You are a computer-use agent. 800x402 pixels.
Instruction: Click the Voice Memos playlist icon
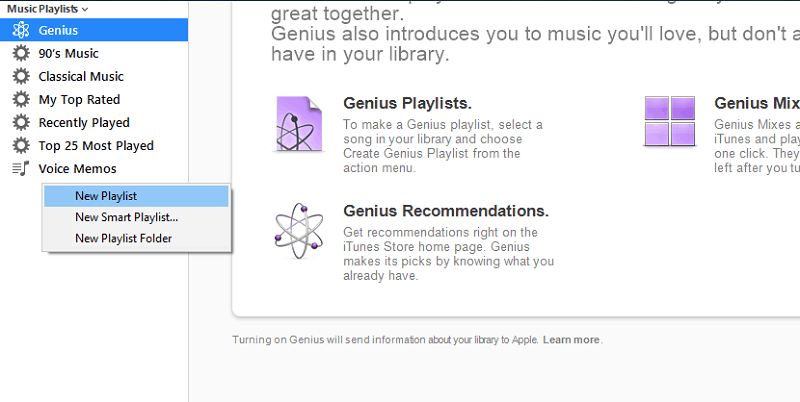(x=20, y=168)
